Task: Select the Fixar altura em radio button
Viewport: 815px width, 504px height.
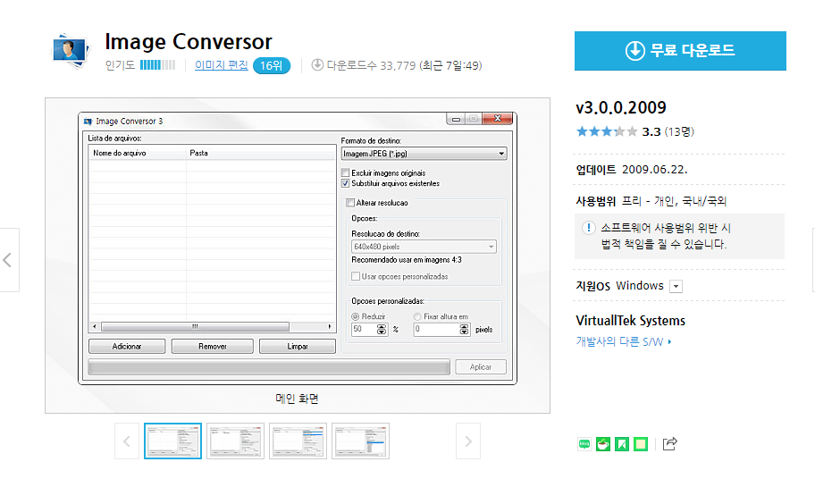Action: click(x=416, y=316)
